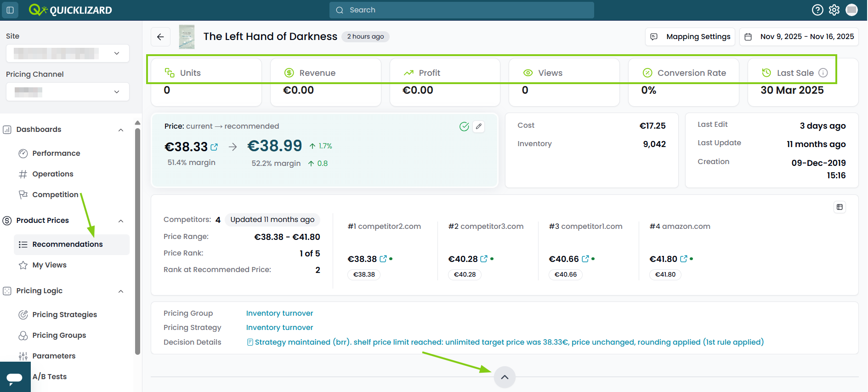Click the Views eye icon

pyautogui.click(x=528, y=73)
